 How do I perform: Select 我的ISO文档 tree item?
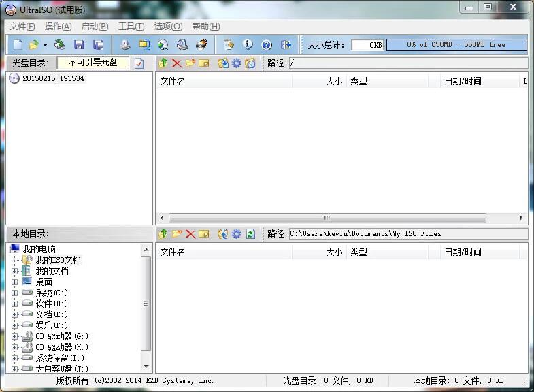pyautogui.click(x=59, y=260)
